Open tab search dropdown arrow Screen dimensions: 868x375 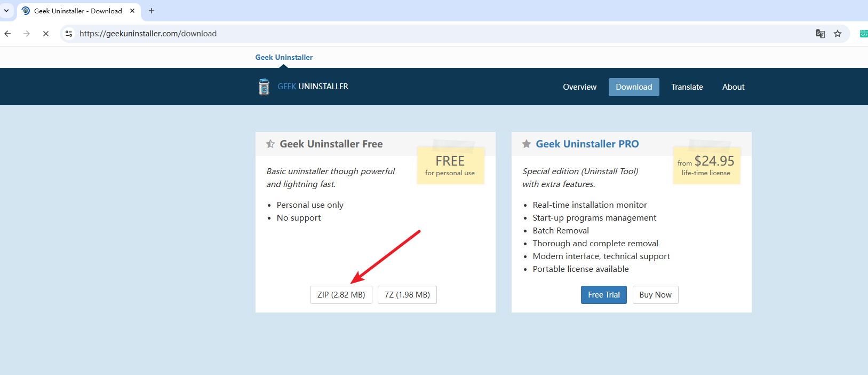coord(6,11)
